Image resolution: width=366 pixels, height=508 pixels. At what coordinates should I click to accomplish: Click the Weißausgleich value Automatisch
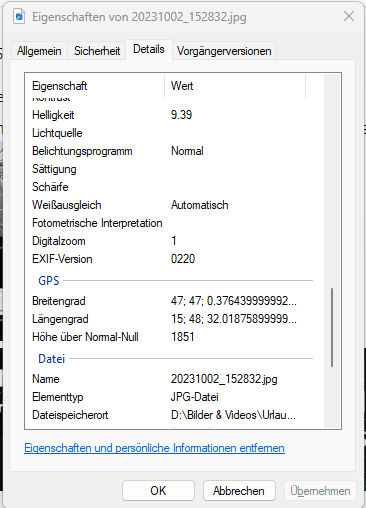200,205
